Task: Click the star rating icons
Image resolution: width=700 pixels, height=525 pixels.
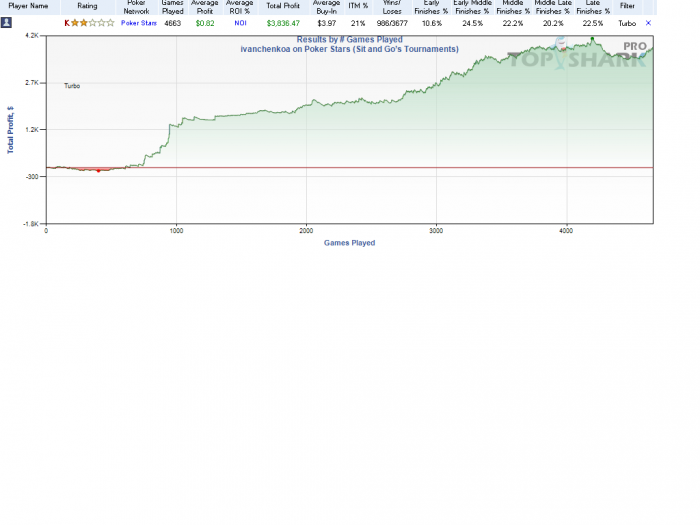Action: [92, 23]
